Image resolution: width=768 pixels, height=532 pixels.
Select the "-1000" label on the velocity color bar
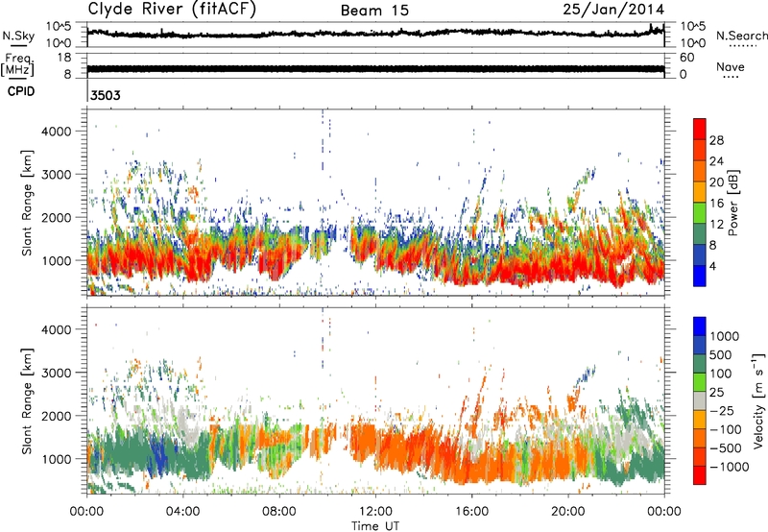729,467
